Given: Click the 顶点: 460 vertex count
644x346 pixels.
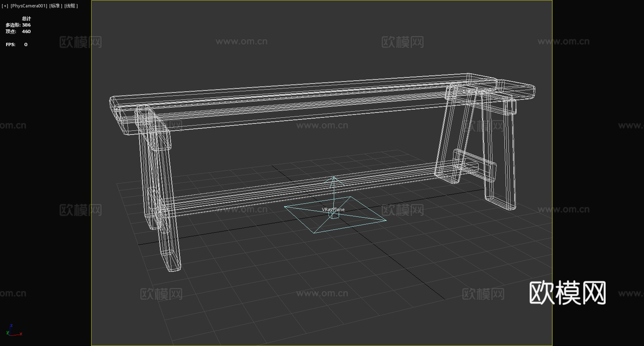Looking at the screenshot, I should 18,31.
